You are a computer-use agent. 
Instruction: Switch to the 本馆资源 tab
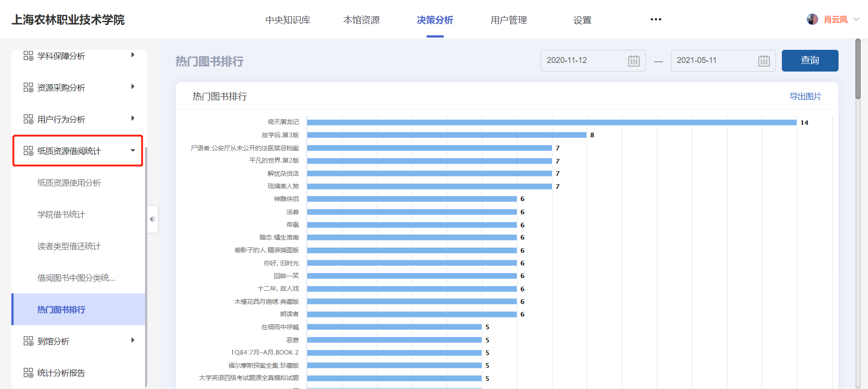(x=361, y=20)
